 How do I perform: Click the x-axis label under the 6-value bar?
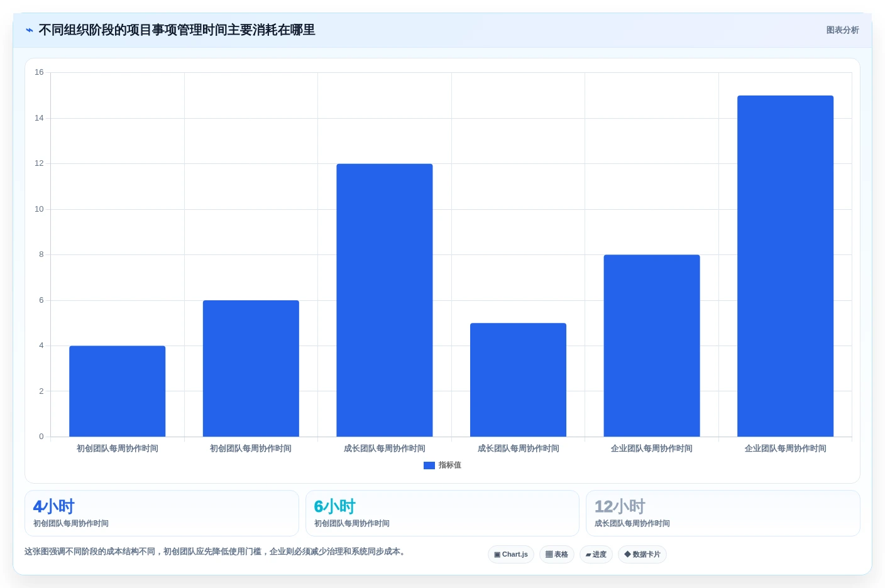tap(251, 449)
